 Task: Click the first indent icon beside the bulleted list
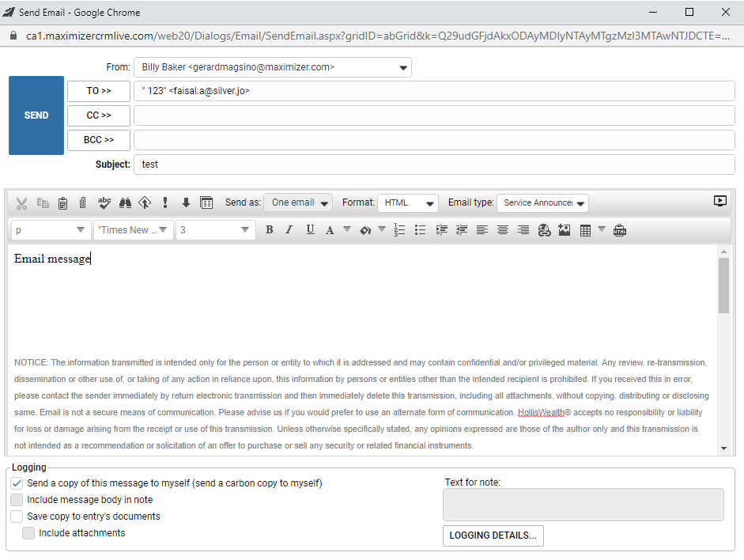tap(441, 230)
